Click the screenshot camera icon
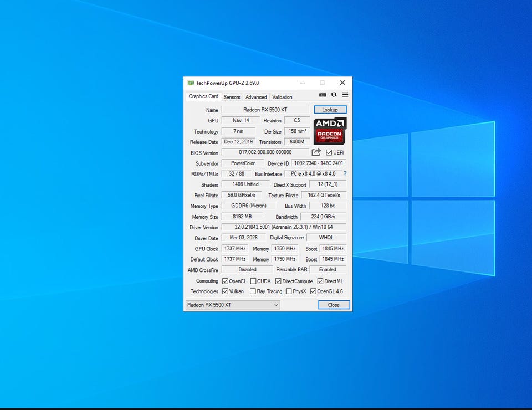Image resolution: width=532 pixels, height=410 pixels. pos(323,95)
